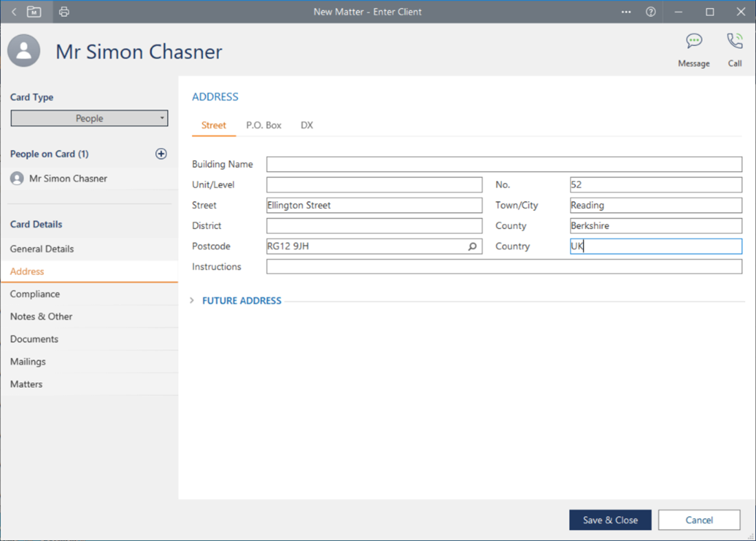Switch to the P.O. Box tab
This screenshot has height=541, width=756.
[263, 125]
